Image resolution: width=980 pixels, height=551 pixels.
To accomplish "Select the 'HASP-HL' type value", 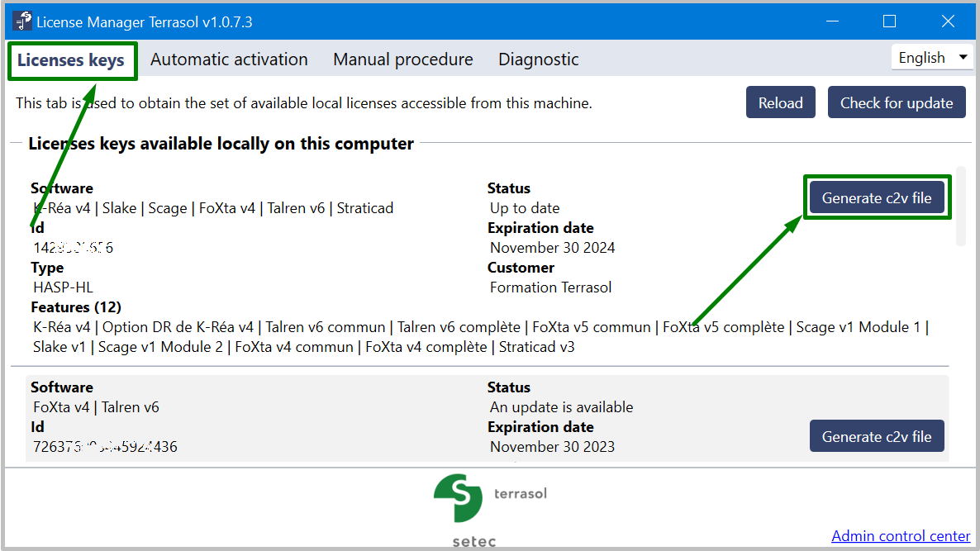I will (x=63, y=287).
